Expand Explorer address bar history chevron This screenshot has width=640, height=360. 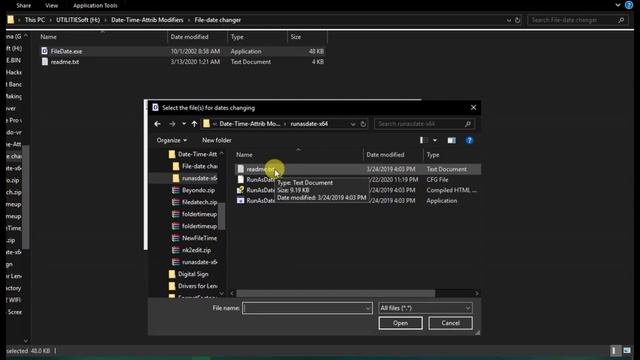pos(509,20)
